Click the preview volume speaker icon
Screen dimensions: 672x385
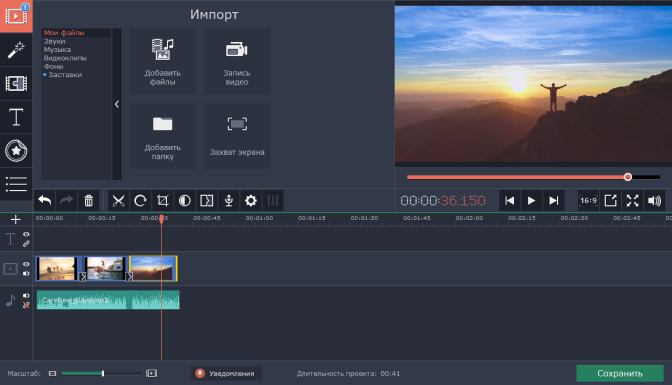coord(654,200)
